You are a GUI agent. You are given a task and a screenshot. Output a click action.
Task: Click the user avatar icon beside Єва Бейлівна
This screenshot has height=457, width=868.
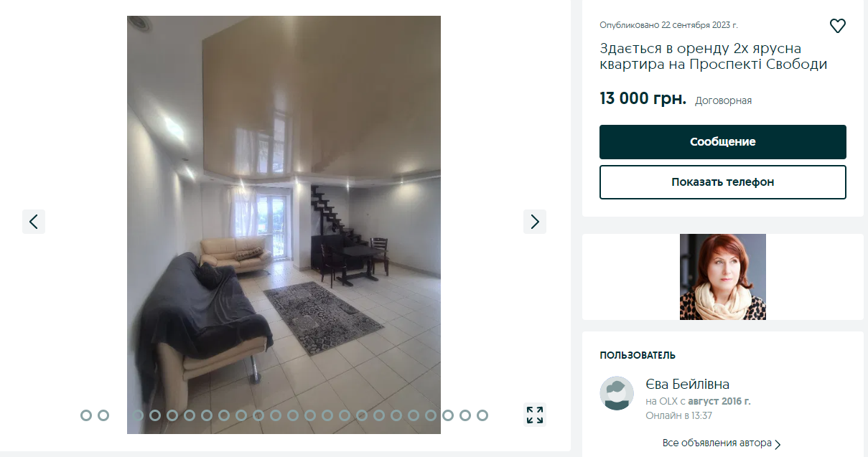click(617, 393)
